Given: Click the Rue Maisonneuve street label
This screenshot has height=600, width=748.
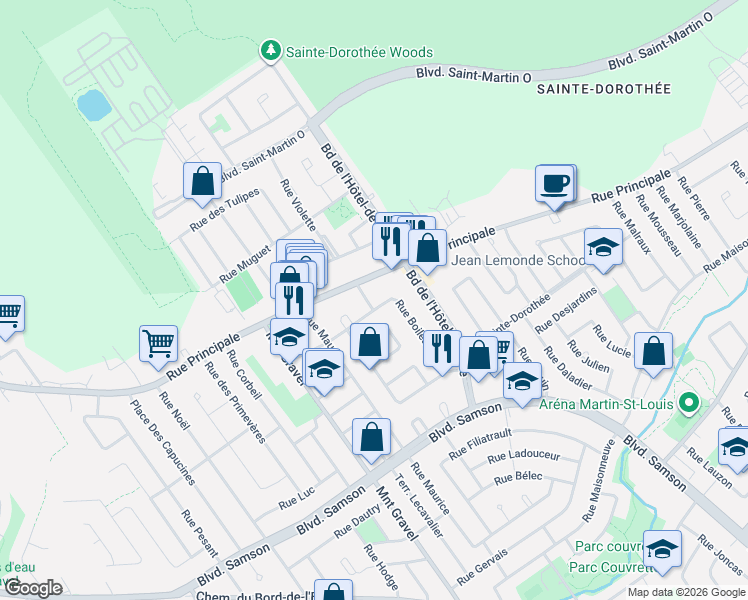Looking at the screenshot, I should [x=598, y=481].
